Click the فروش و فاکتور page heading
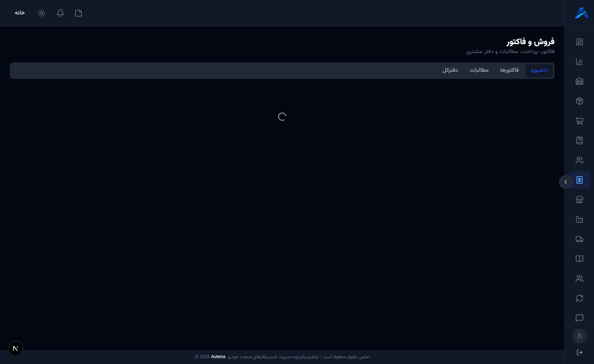594x364 pixels. point(530,42)
